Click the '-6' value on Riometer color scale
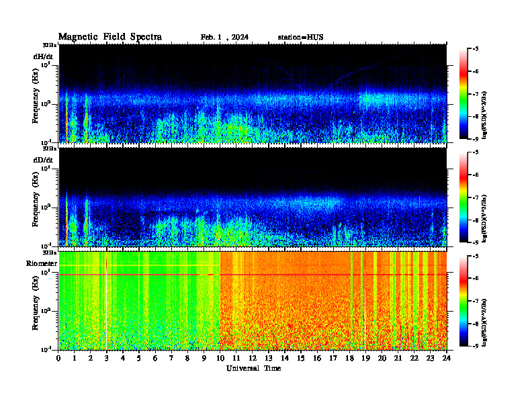This screenshot has width=532, height=411. click(x=475, y=278)
